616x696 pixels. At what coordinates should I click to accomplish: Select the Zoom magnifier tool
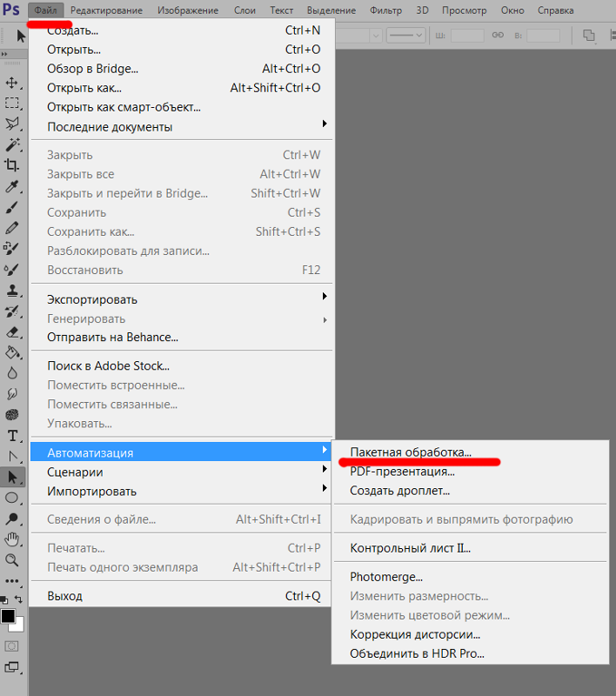click(x=12, y=560)
